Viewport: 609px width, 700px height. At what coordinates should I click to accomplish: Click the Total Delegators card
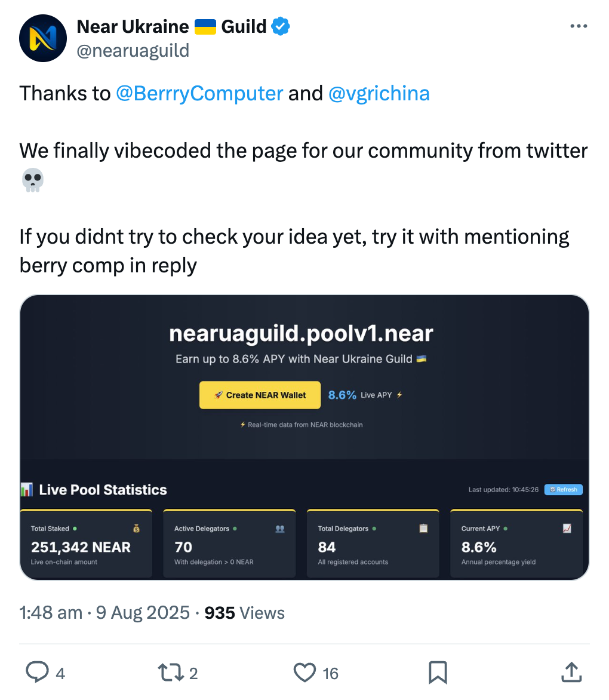[x=373, y=544]
